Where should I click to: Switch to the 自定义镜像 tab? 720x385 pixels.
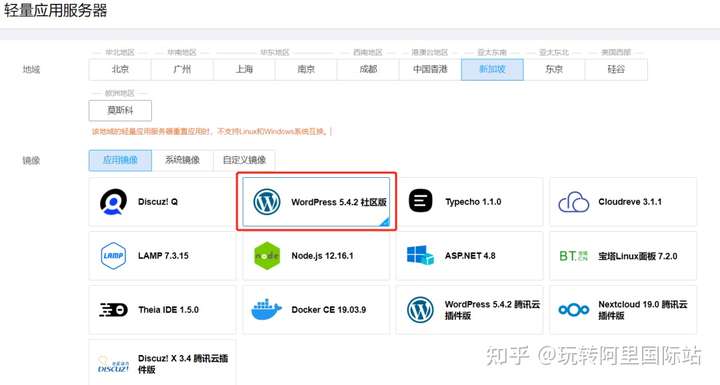coord(244,160)
